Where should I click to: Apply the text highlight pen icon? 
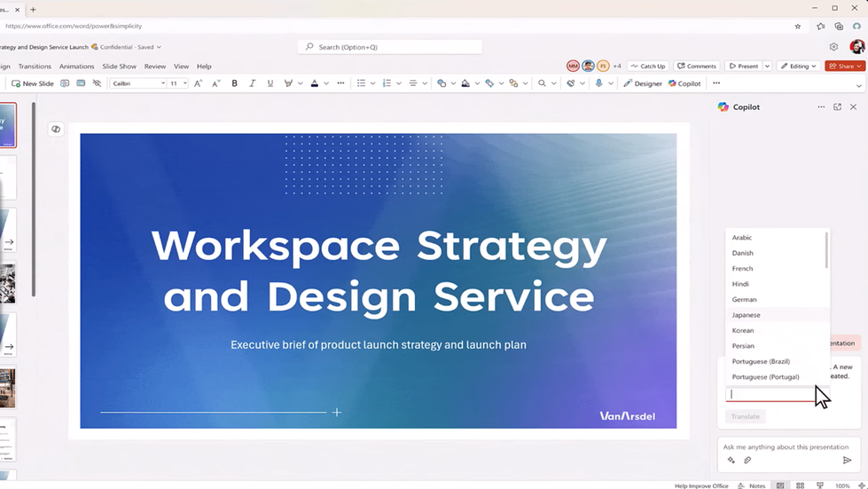[x=288, y=83]
